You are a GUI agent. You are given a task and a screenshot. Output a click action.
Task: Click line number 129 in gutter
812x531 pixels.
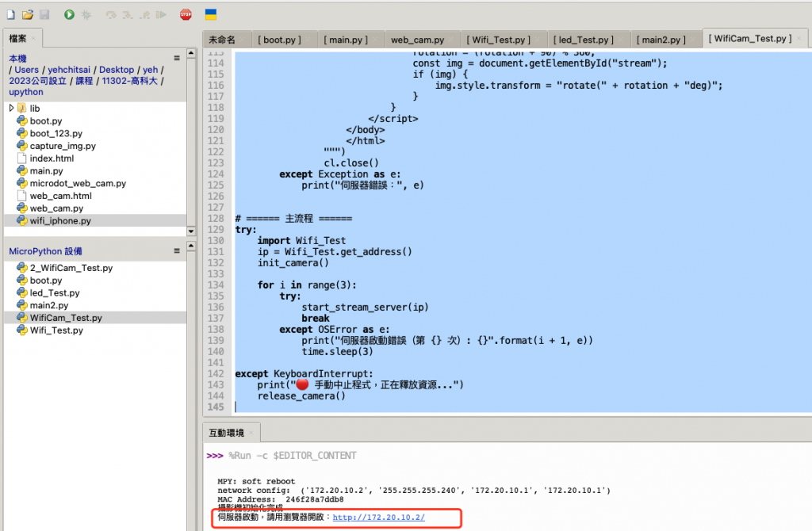pos(216,230)
